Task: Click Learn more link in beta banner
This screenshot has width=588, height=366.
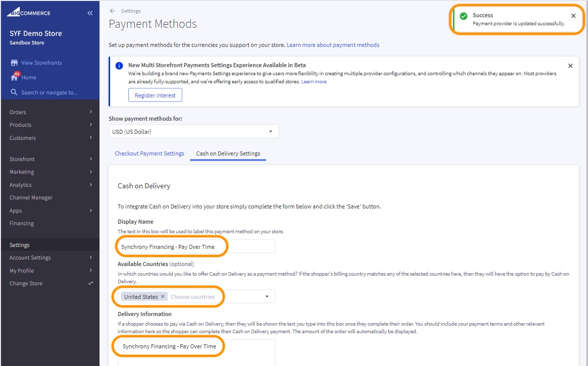Action: [314, 81]
